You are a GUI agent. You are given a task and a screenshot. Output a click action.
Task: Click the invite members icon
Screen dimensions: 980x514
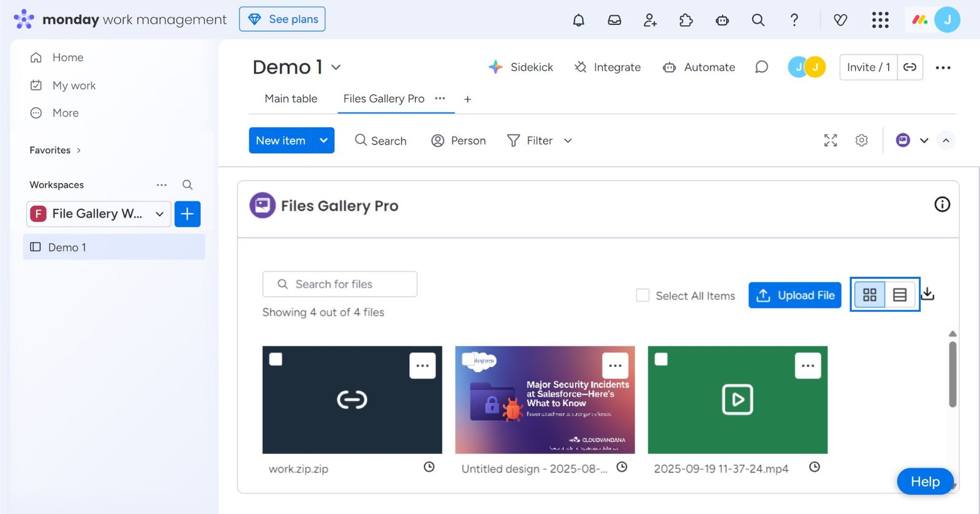pos(650,20)
